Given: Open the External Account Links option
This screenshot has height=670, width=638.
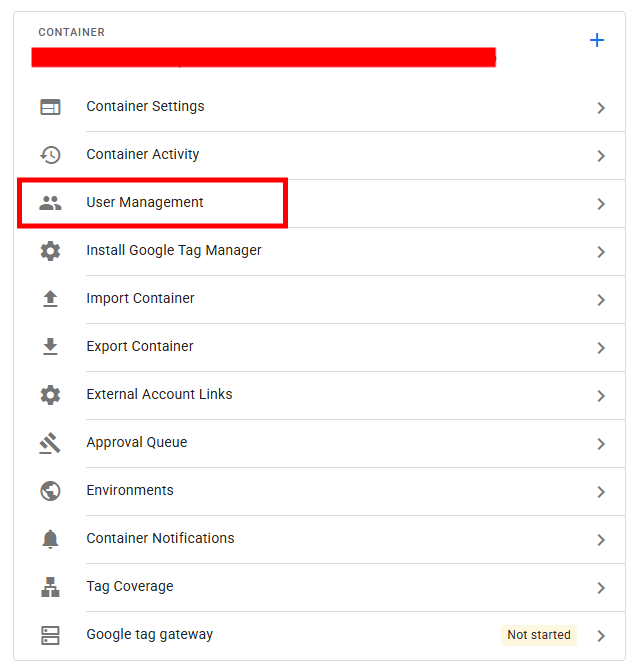Looking at the screenshot, I should click(x=159, y=394).
